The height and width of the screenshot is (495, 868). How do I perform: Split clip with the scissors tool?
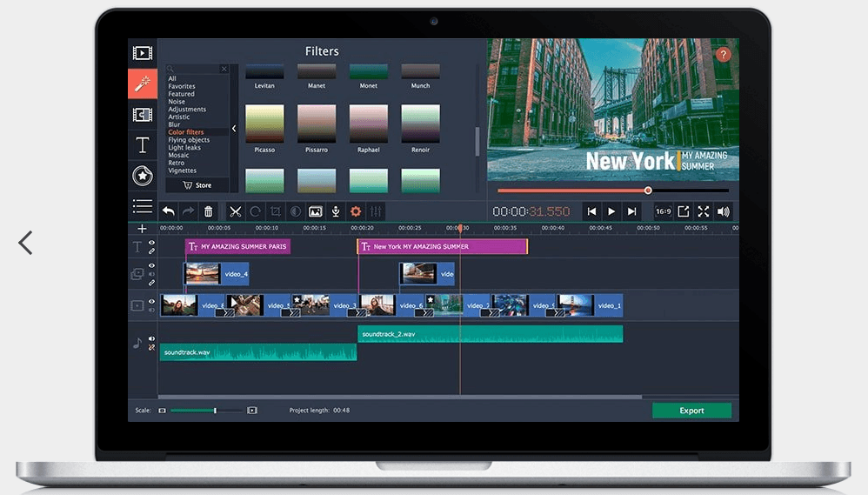click(x=236, y=211)
